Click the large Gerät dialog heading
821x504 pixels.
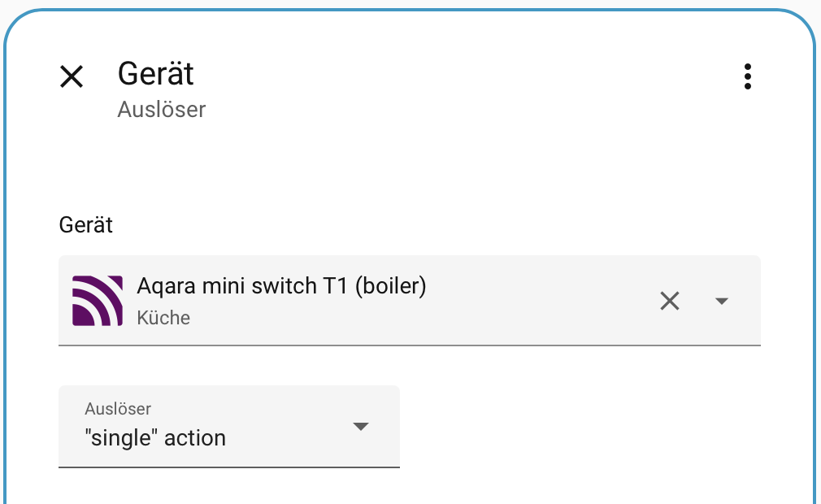coord(155,73)
